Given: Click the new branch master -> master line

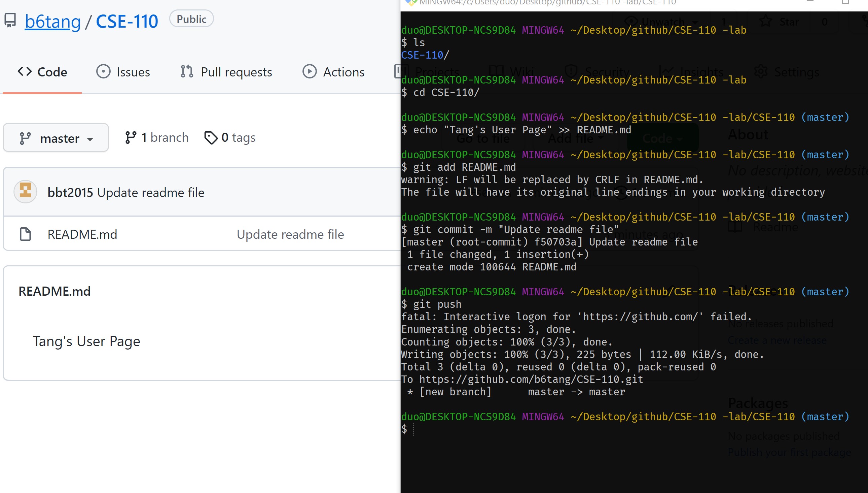Looking at the screenshot, I should pyautogui.click(x=515, y=392).
